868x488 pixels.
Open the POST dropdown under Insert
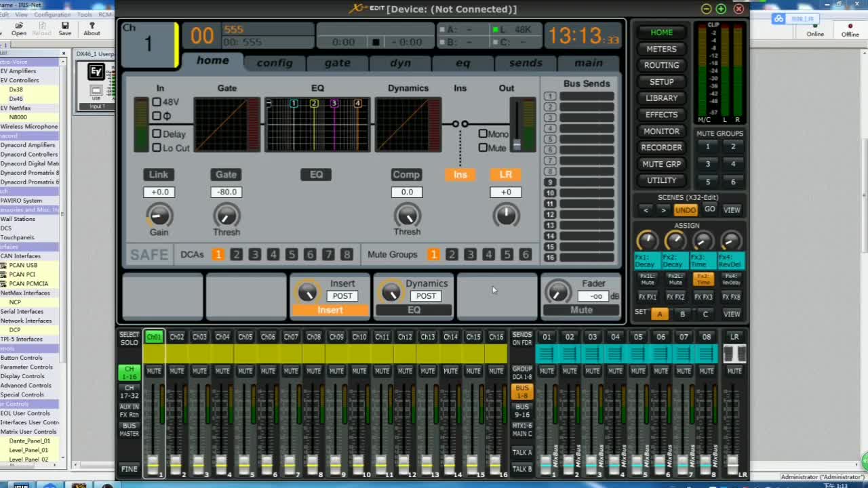point(342,296)
